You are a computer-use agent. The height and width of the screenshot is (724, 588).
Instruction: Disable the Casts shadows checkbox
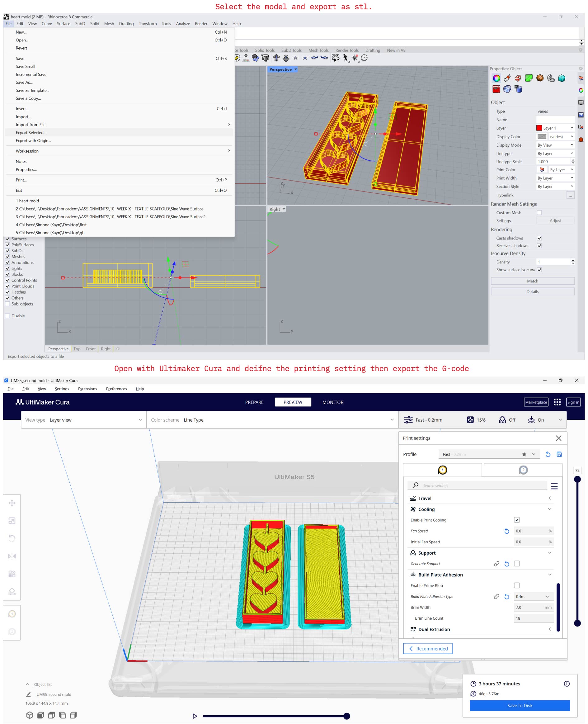(539, 238)
